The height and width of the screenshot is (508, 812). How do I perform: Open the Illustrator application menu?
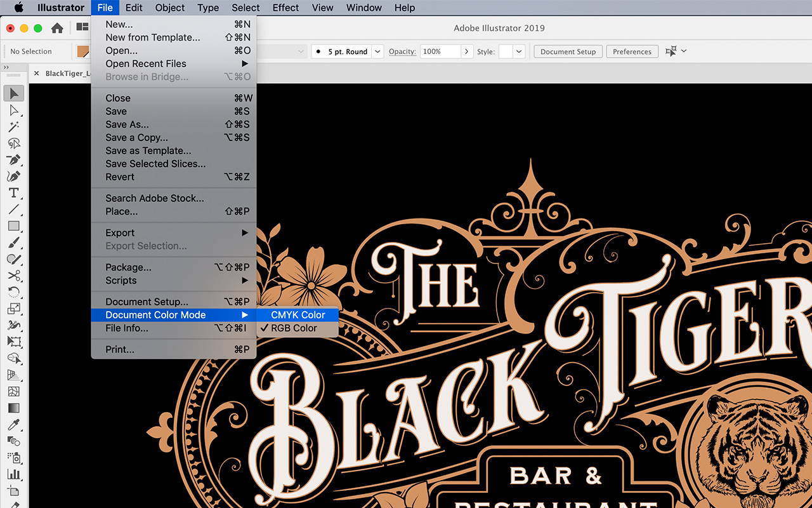[61, 8]
